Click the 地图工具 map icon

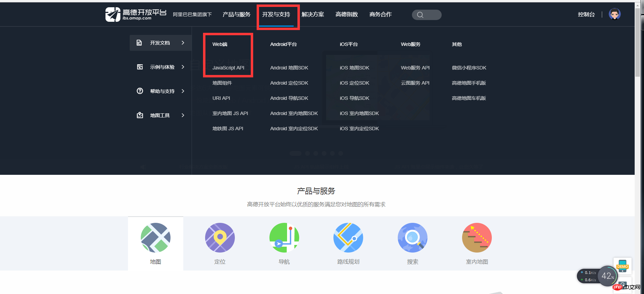pyautogui.click(x=140, y=115)
